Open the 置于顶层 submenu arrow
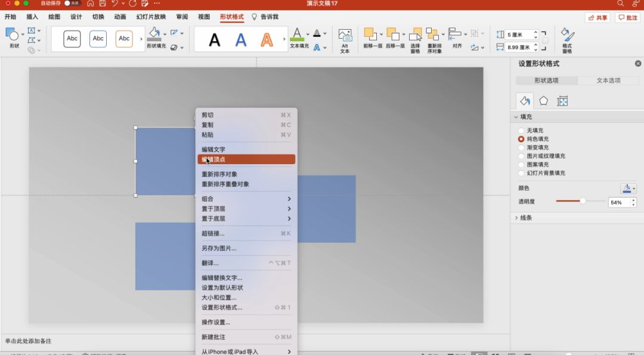The image size is (644, 355). [x=289, y=209]
